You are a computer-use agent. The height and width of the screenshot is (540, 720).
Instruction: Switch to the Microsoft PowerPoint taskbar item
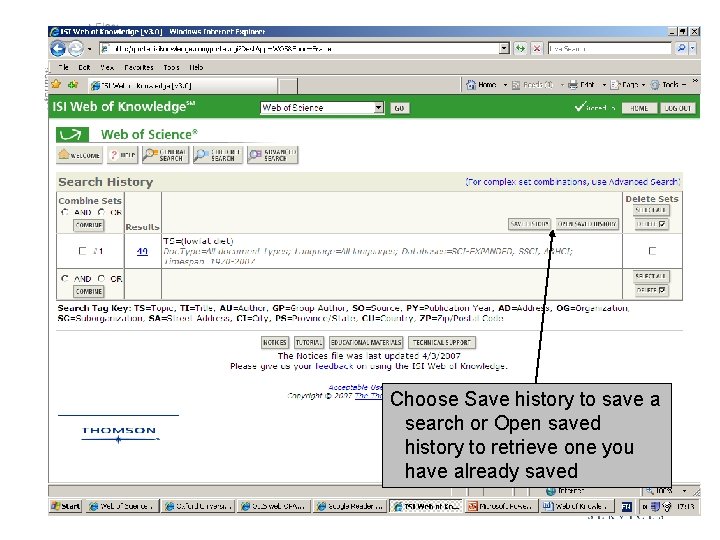click(501, 506)
